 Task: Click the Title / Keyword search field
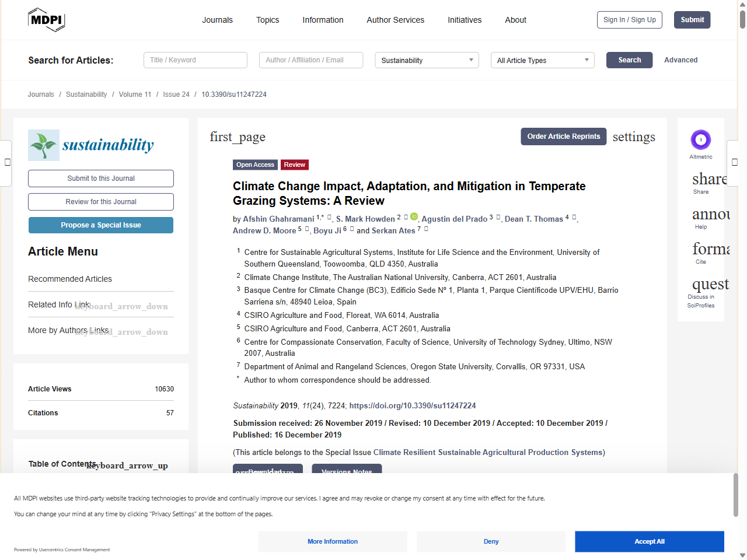pos(196,60)
